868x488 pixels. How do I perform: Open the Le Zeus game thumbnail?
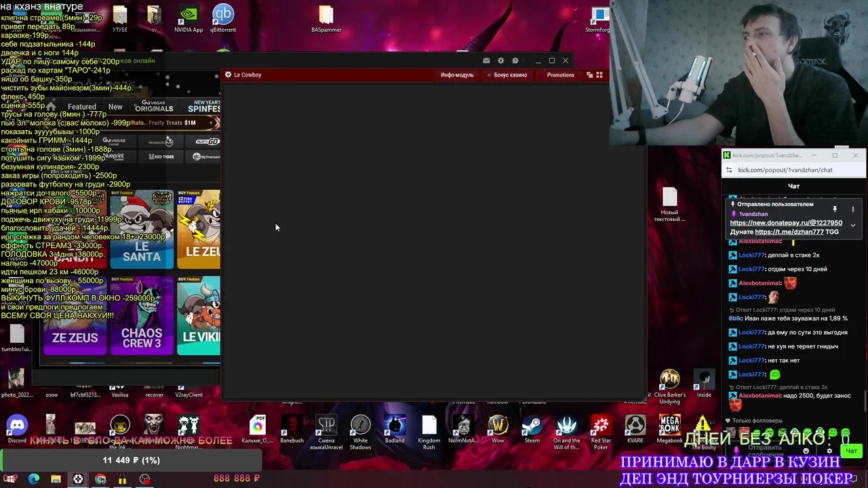(x=199, y=229)
